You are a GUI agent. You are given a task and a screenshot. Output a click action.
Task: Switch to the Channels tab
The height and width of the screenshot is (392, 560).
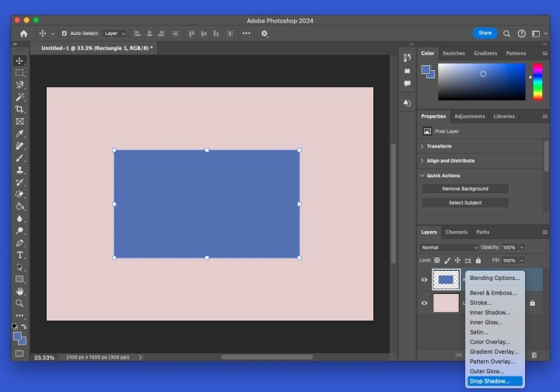457,232
